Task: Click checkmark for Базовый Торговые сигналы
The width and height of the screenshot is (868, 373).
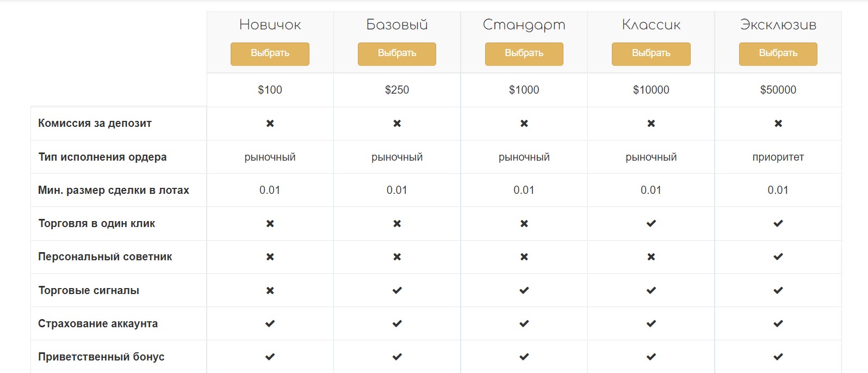Action: click(397, 290)
